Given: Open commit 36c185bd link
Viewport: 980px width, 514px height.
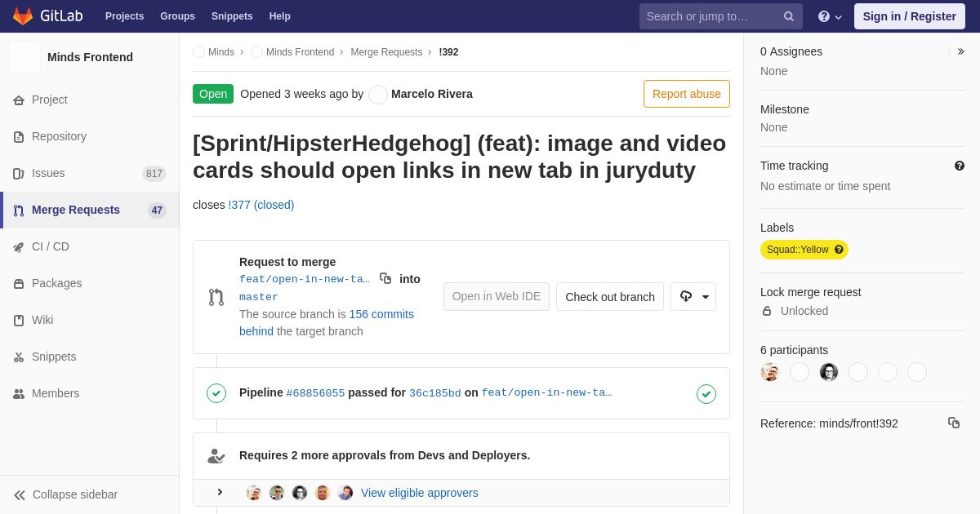Looking at the screenshot, I should (435, 393).
